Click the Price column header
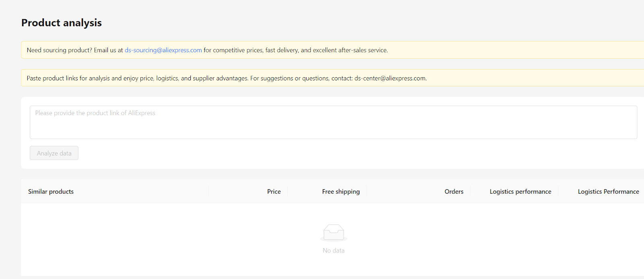The width and height of the screenshot is (644, 279). click(274, 192)
